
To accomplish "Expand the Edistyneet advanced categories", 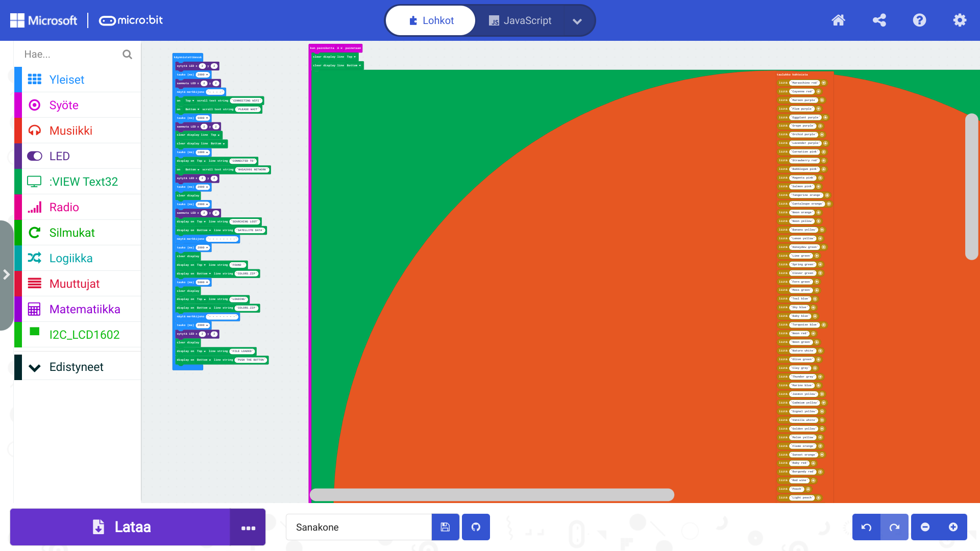I will [x=76, y=366].
